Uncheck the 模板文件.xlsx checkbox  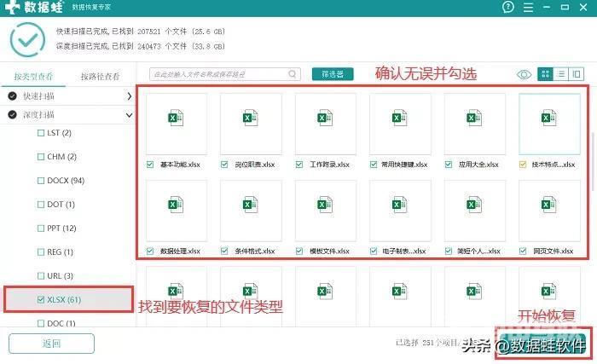coord(299,251)
